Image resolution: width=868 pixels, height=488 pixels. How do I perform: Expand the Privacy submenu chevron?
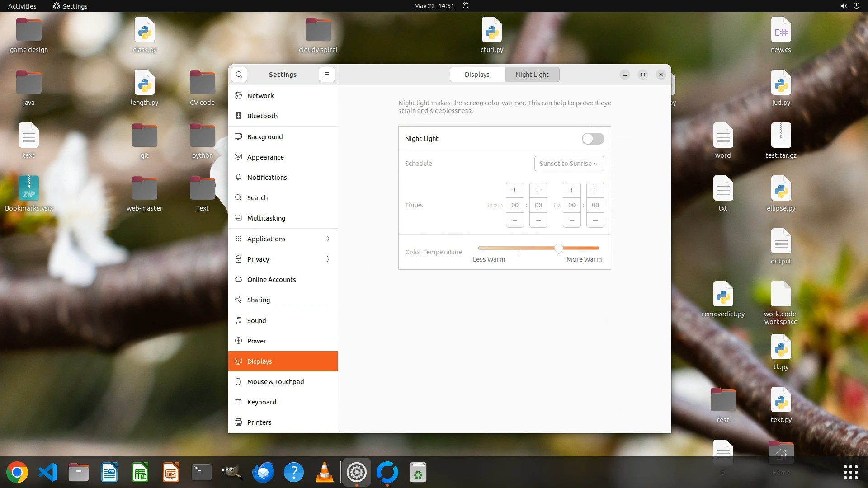tap(328, 259)
